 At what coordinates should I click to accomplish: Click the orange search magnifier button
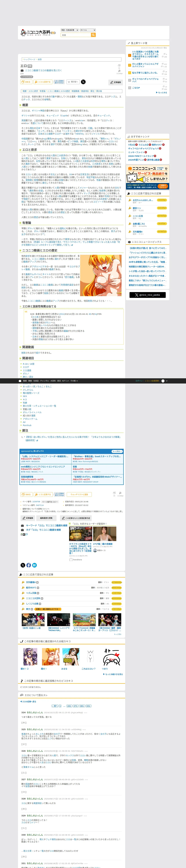click(x=93, y=35)
